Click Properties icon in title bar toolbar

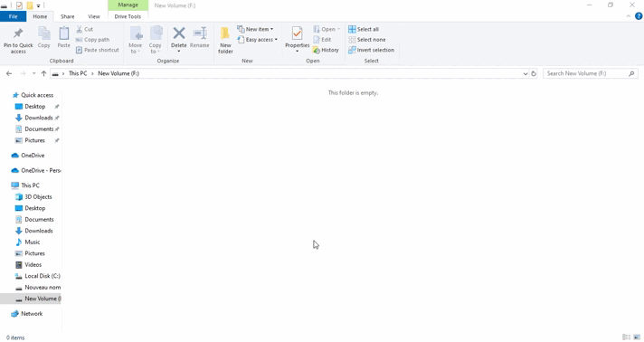(19, 5)
